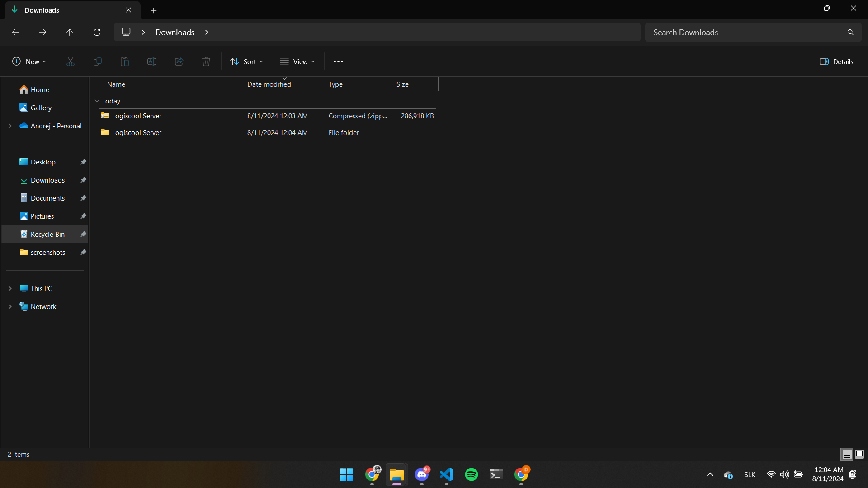Viewport: 868px width, 488px height.
Task: Refresh the Downloads folder view
Action: tap(97, 32)
